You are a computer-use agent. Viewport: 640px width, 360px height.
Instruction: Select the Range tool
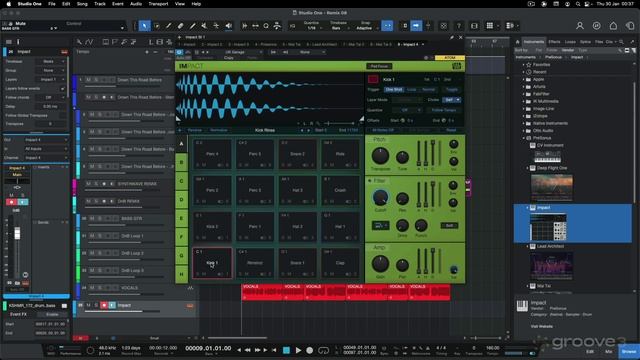[157, 26]
